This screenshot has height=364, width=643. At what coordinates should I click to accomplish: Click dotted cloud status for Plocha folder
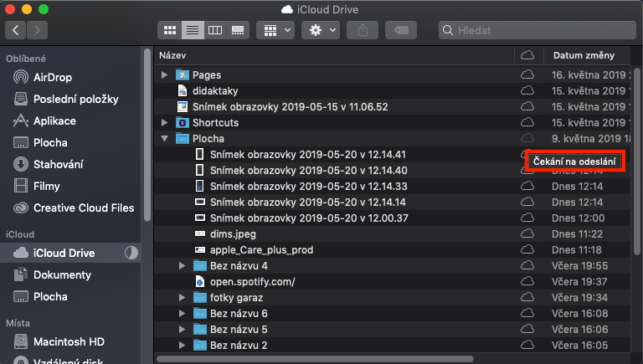(527, 138)
